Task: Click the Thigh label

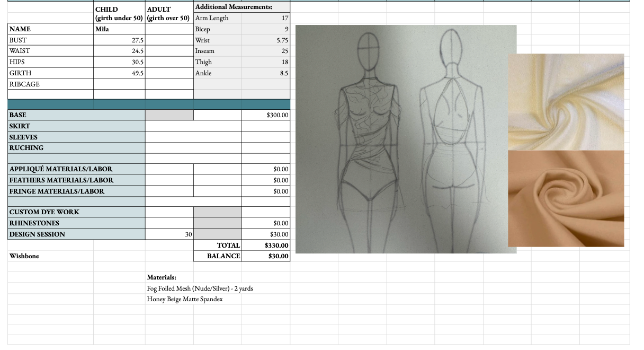Action: click(x=218, y=62)
